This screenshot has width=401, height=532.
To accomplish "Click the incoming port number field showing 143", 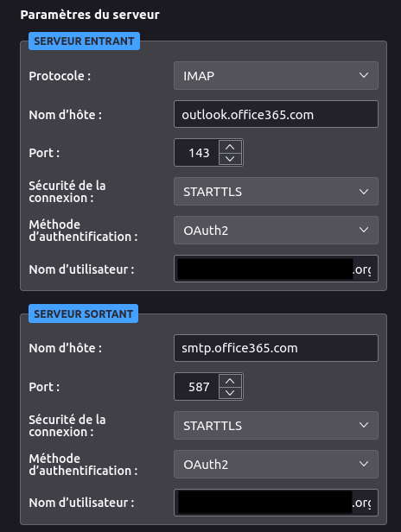I will coord(198,153).
